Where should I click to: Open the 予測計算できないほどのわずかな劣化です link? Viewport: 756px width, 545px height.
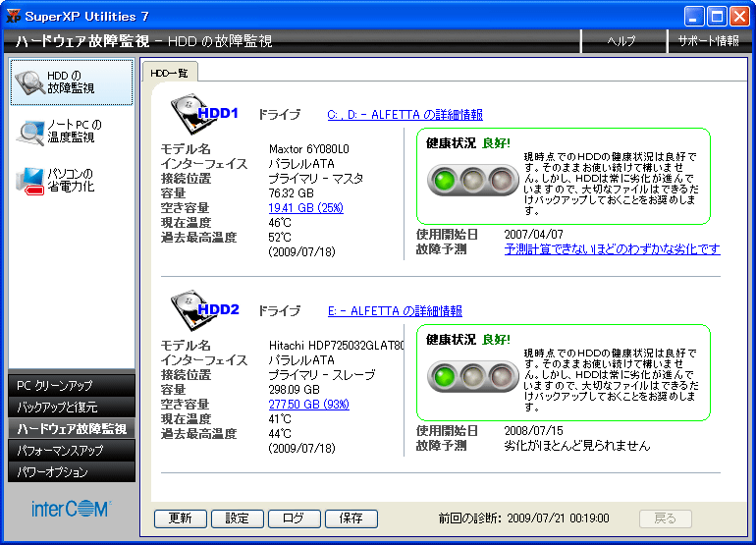tap(612, 248)
